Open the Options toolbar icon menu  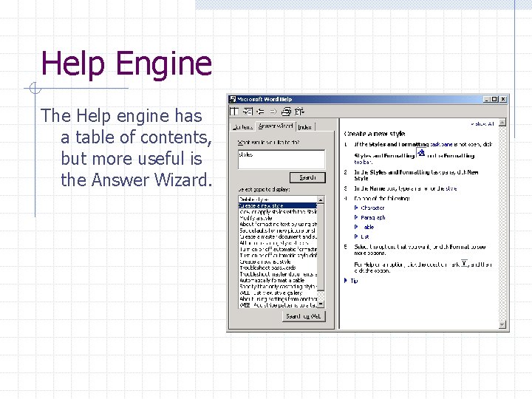coord(299,112)
